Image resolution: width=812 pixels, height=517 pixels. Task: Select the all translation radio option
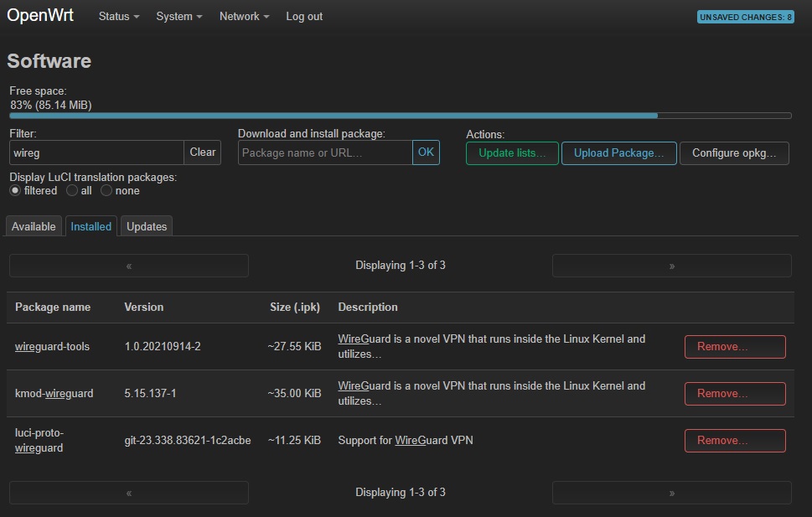point(72,191)
